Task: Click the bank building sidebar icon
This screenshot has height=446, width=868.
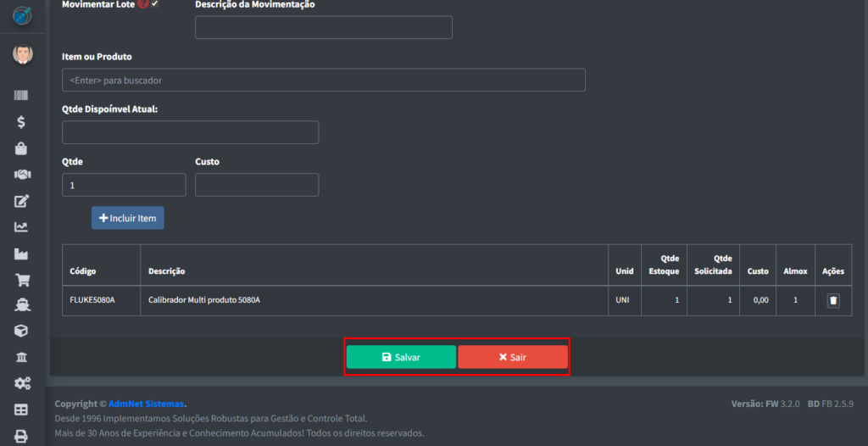Action: coord(21,357)
